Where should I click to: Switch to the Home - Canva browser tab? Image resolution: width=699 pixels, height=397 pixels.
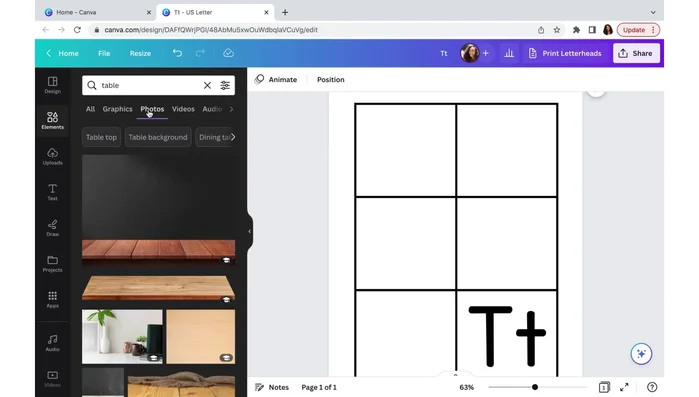coord(98,12)
